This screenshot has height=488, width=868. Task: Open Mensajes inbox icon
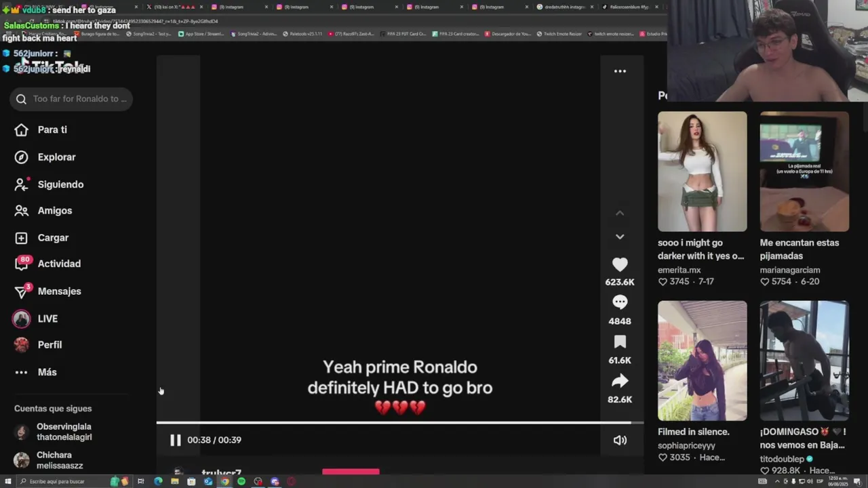pyautogui.click(x=21, y=291)
